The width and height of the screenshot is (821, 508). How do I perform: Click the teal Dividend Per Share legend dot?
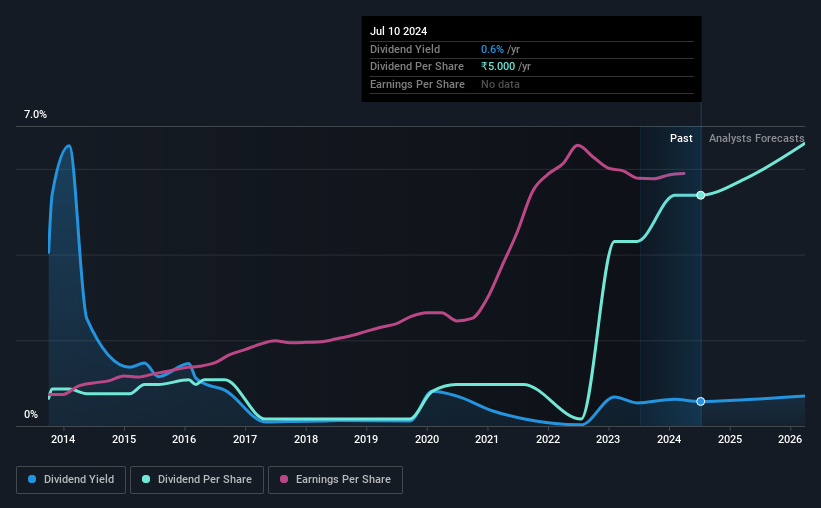[x=146, y=479]
